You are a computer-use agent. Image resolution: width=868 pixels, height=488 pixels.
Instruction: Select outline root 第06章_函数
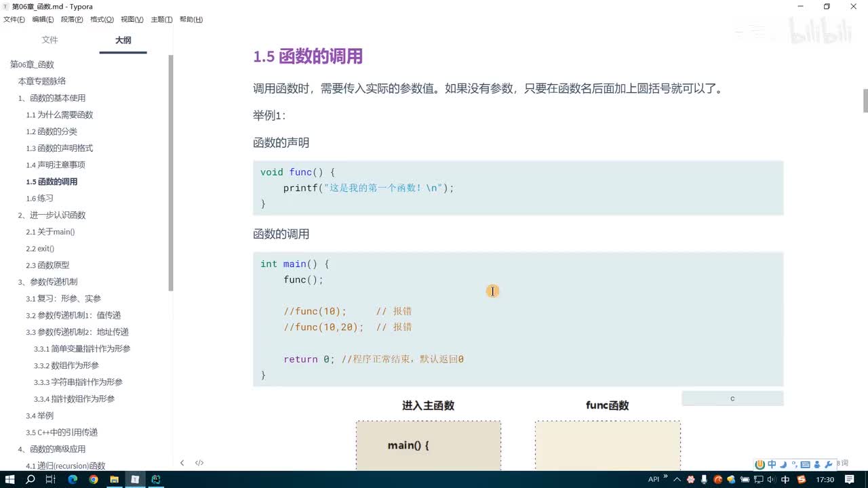[x=32, y=64]
